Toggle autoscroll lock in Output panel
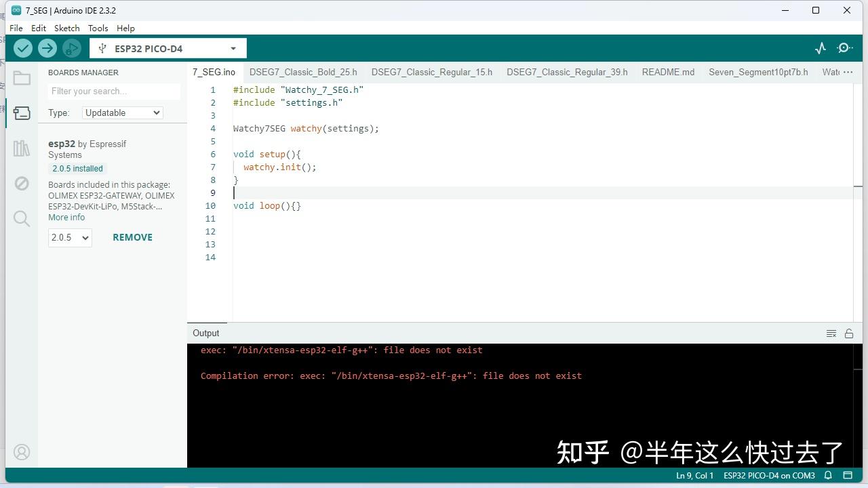868x488 pixels. pyautogui.click(x=849, y=333)
